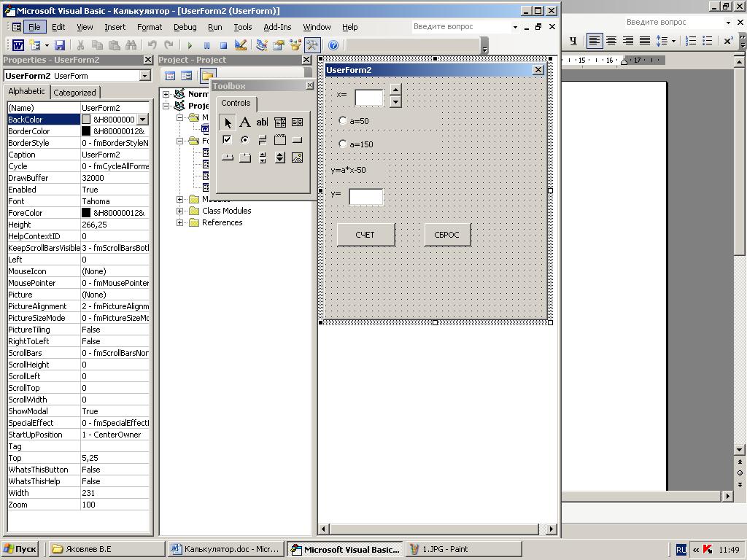Open the Debug menu
The width and height of the screenshot is (747, 560).
click(185, 27)
